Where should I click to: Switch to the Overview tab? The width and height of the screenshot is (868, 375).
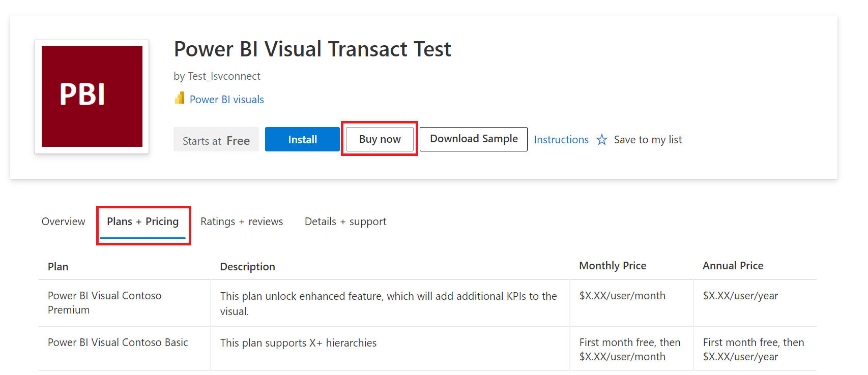click(64, 222)
